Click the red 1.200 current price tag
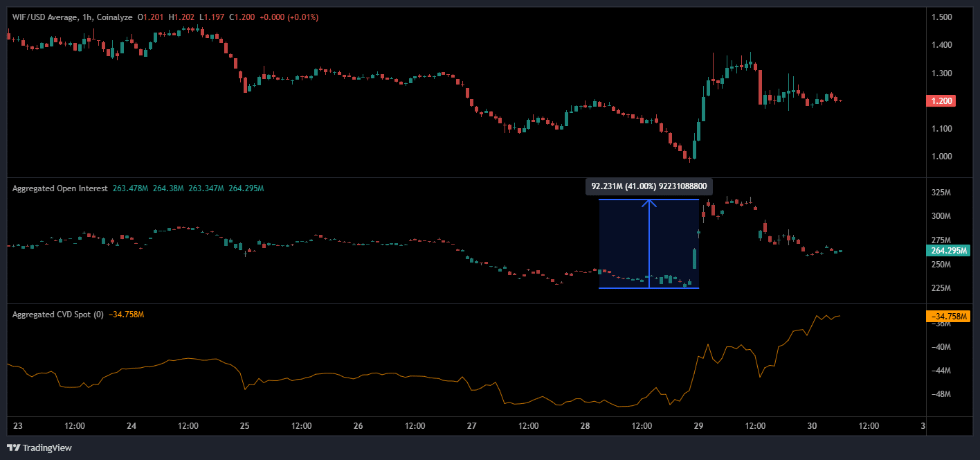The width and height of the screenshot is (980, 460). point(941,100)
